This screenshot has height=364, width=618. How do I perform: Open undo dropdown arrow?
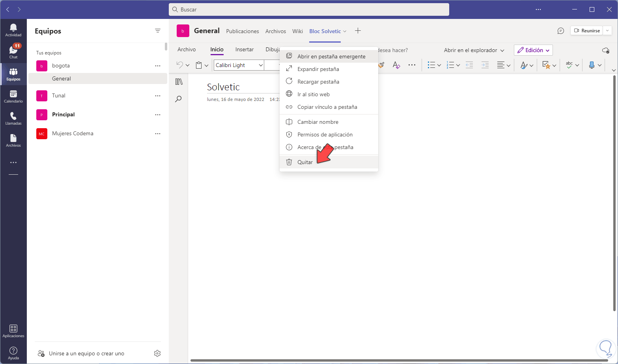tap(188, 65)
